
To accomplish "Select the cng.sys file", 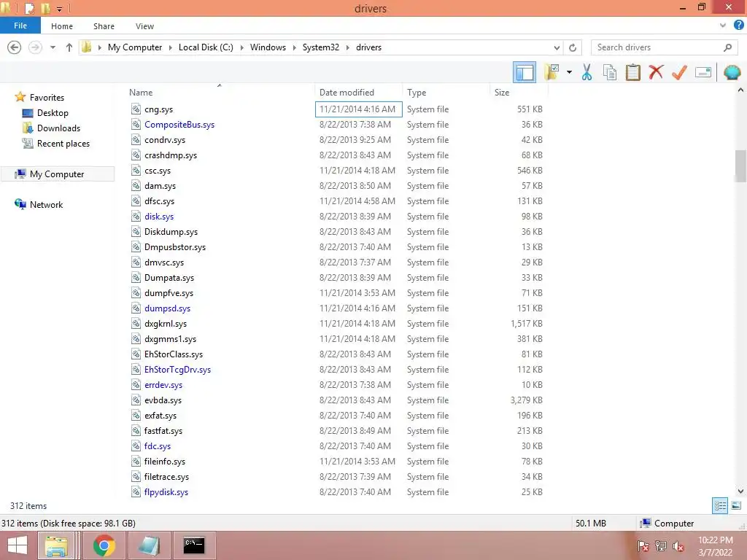I will (x=158, y=109).
